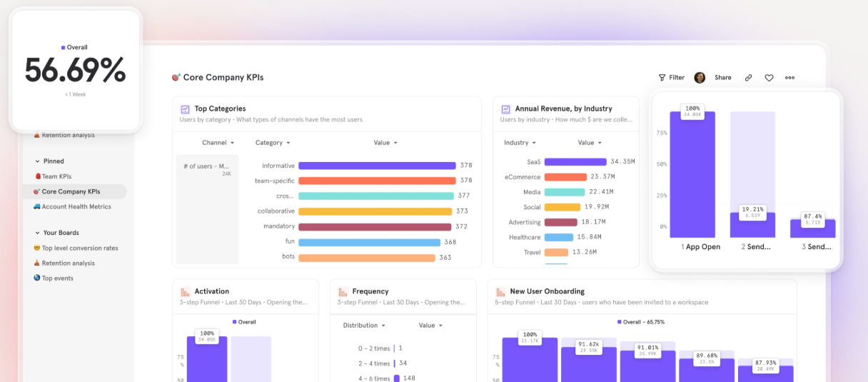This screenshot has height=382, width=868.
Task: Click the Activation funnel icon
Action: 185,292
